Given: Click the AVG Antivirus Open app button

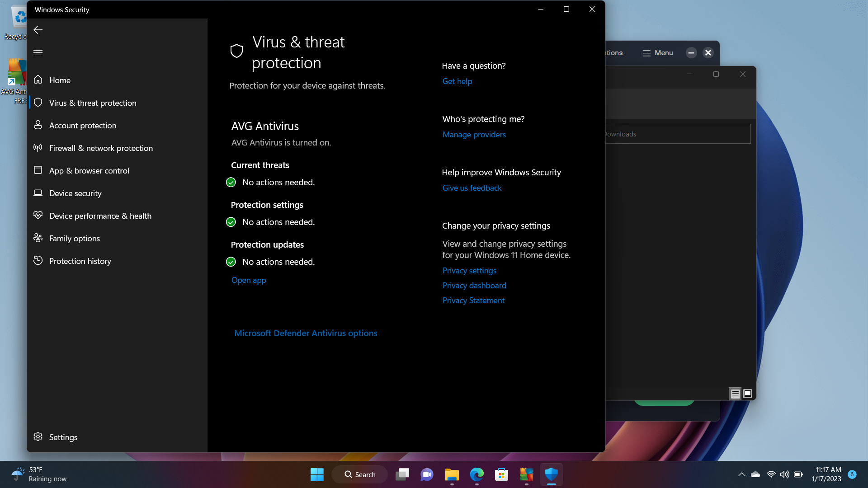Looking at the screenshot, I should coord(249,280).
